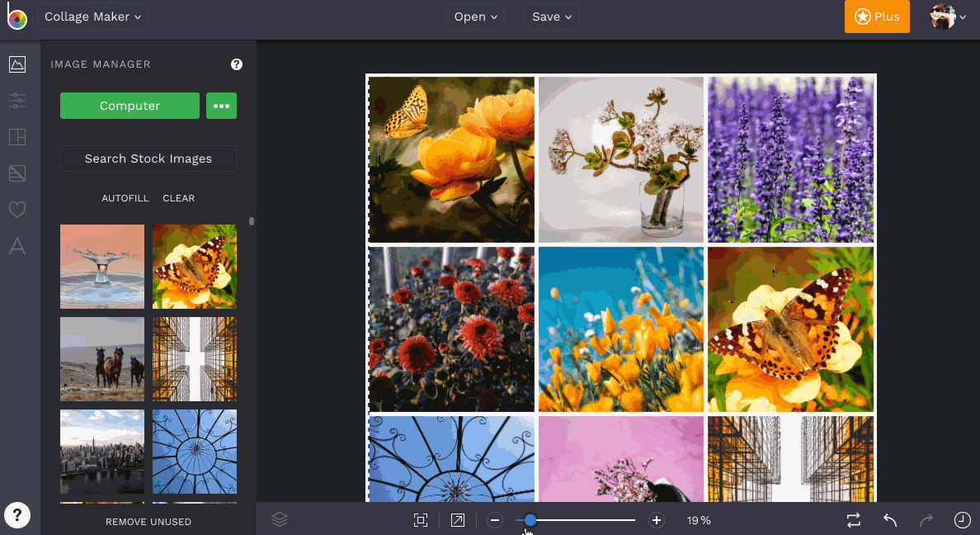Select the city skyline thumbnail
980x535 pixels.
(101, 452)
